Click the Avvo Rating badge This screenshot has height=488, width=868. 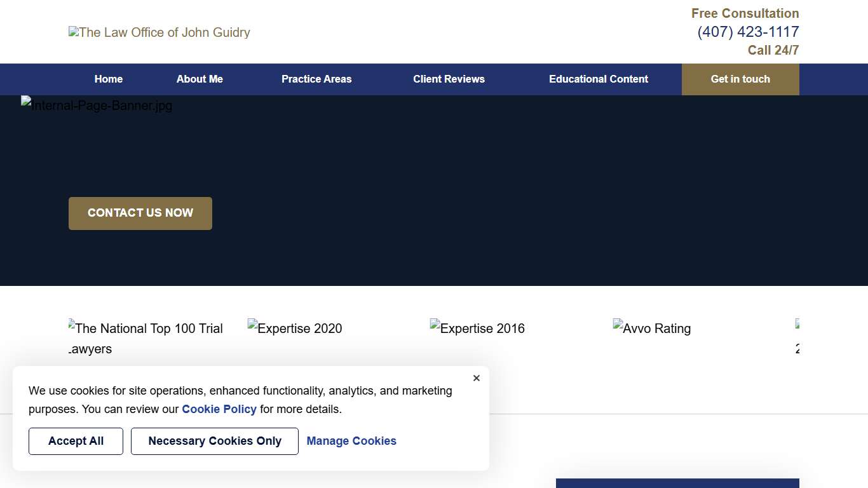pos(652,329)
